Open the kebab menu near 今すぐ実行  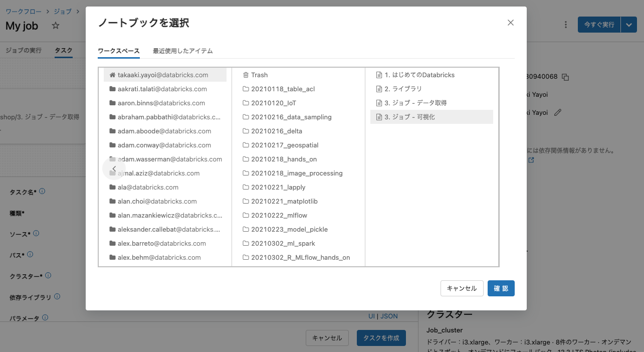(565, 24)
